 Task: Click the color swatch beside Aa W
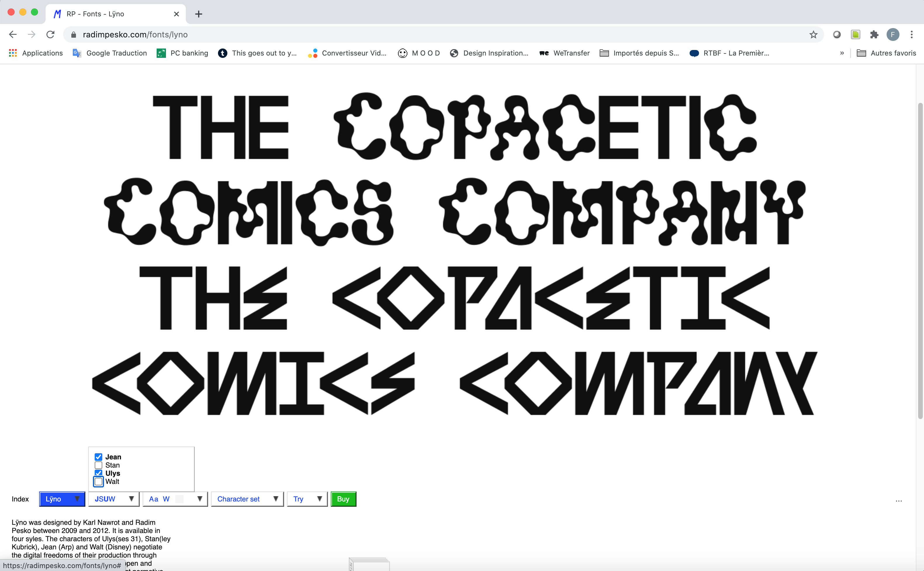(179, 499)
